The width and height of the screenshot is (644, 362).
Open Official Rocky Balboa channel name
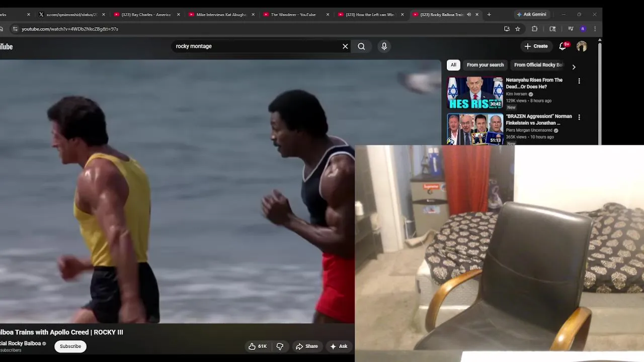[x=20, y=343]
